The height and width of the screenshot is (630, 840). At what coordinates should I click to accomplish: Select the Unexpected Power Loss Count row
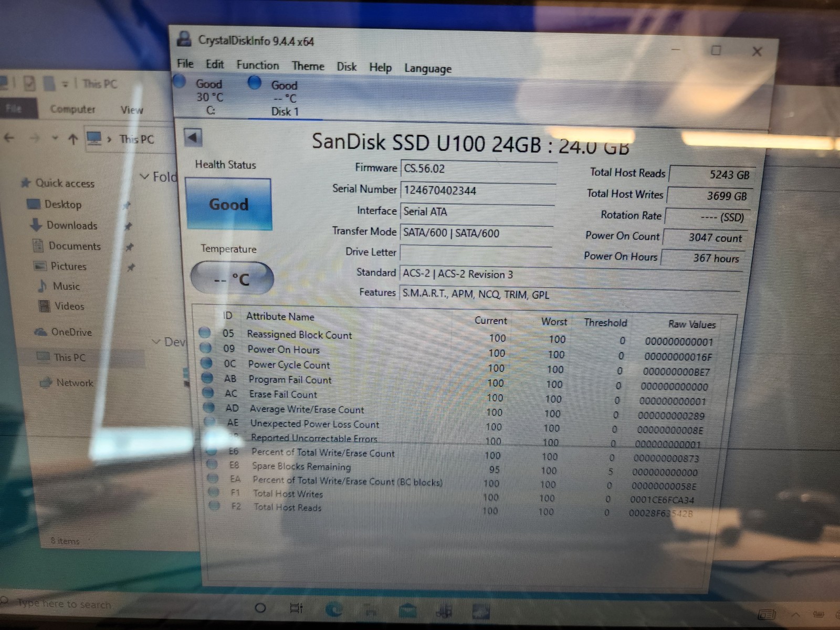[455, 426]
